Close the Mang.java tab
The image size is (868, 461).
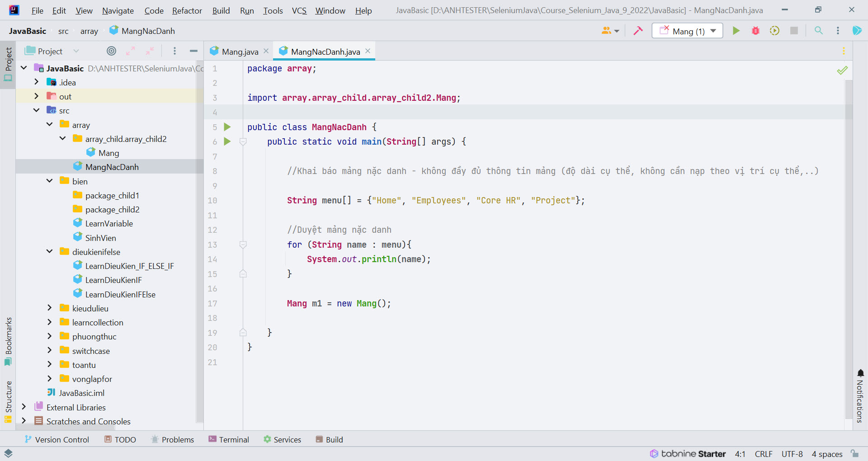[266, 51]
